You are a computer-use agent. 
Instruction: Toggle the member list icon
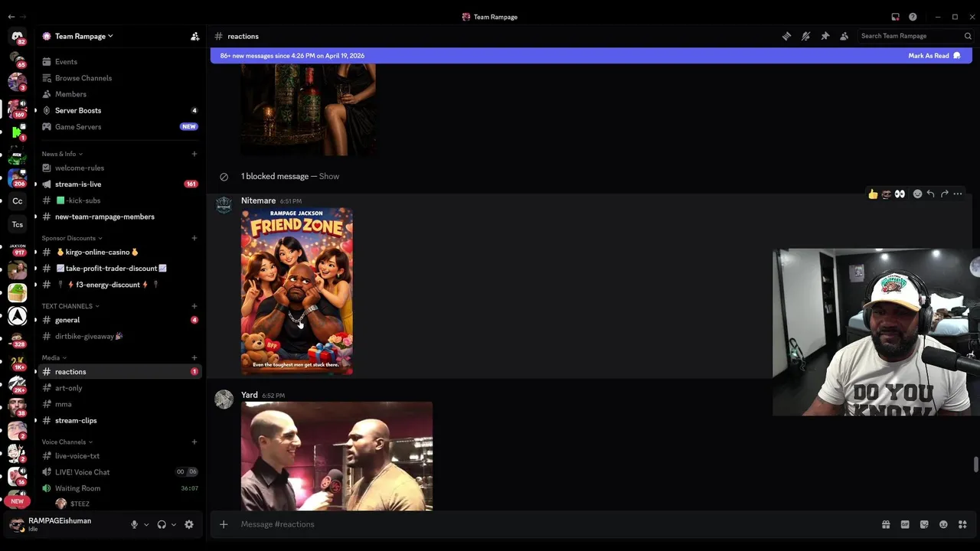tap(844, 36)
